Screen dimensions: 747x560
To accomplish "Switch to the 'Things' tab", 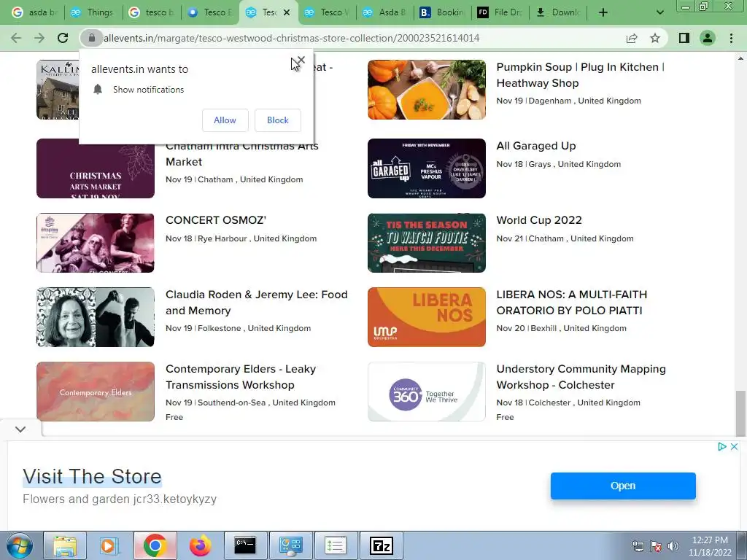I will pyautogui.click(x=93, y=12).
